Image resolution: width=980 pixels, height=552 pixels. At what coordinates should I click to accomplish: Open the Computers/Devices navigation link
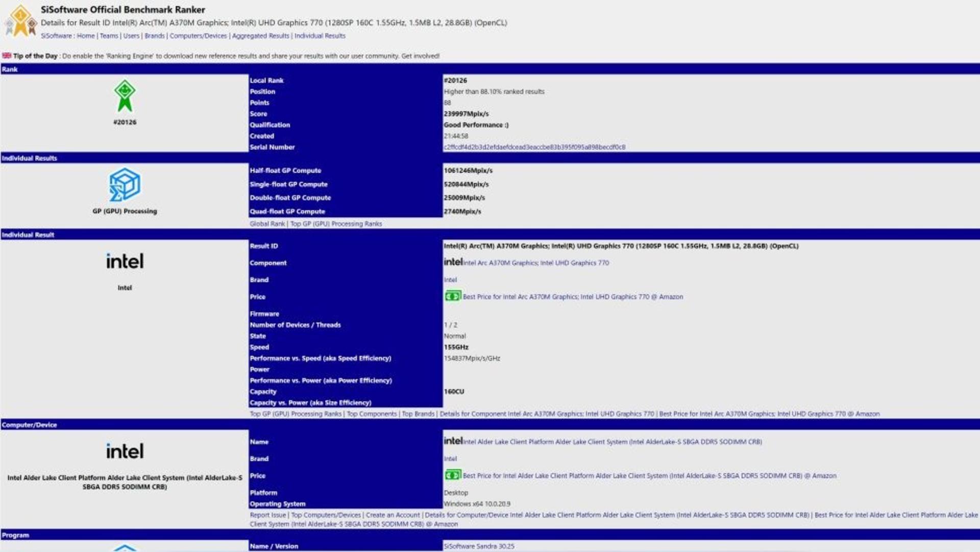coord(198,36)
